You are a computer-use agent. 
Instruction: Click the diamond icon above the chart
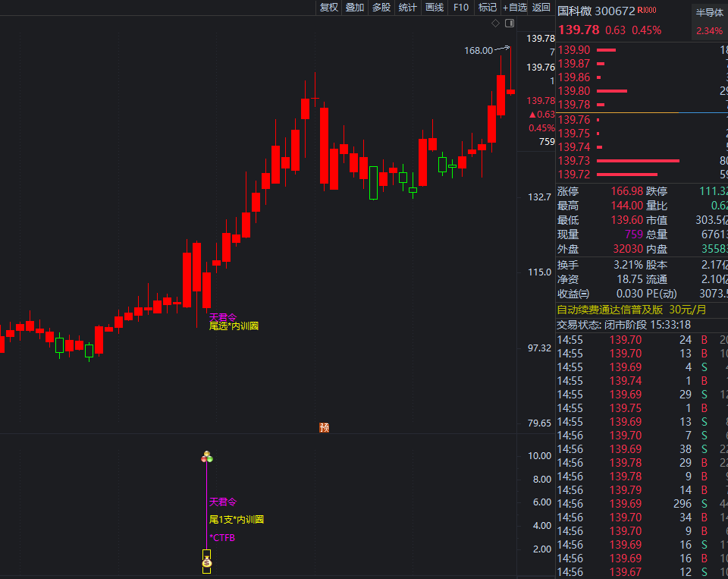pos(495,24)
